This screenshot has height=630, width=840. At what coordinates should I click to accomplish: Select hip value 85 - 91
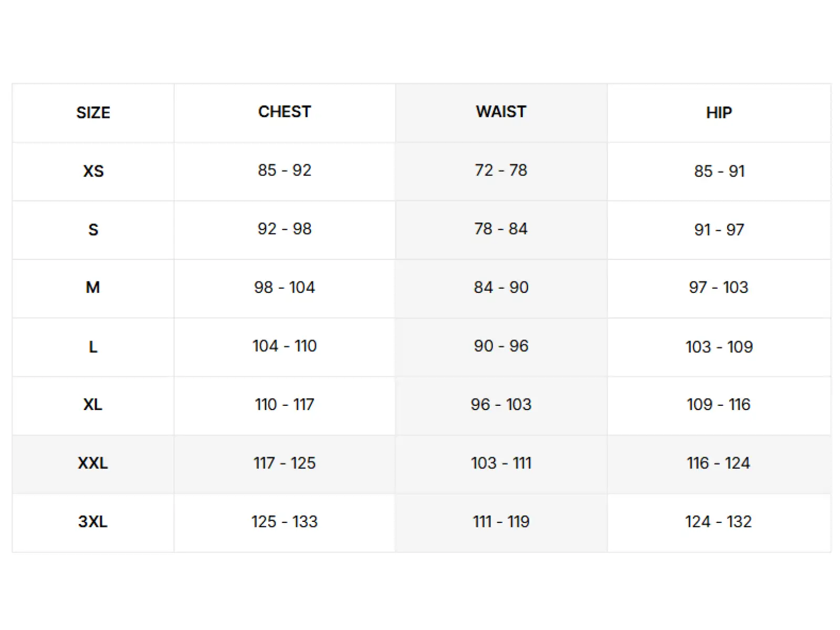pyautogui.click(x=719, y=171)
